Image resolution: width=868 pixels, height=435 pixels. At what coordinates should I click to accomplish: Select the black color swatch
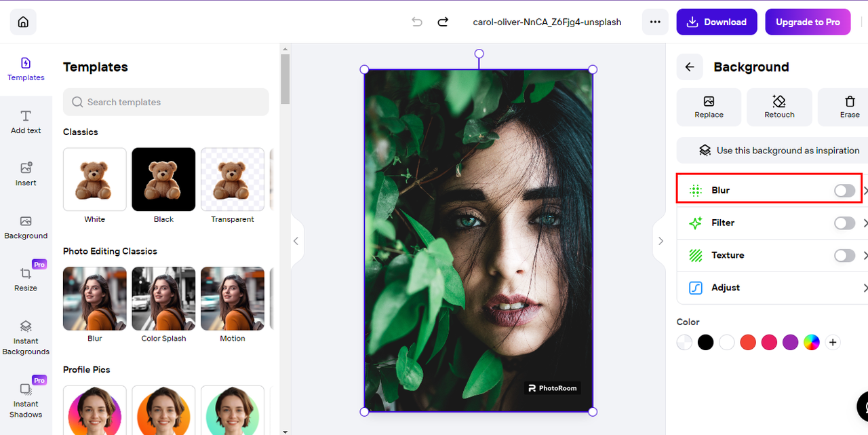[706, 343]
